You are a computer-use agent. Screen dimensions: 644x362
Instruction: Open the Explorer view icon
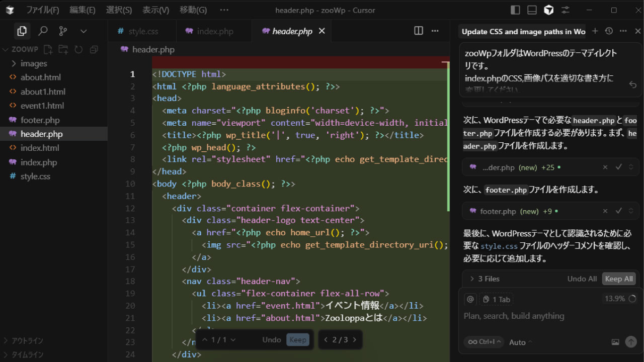[x=22, y=31]
